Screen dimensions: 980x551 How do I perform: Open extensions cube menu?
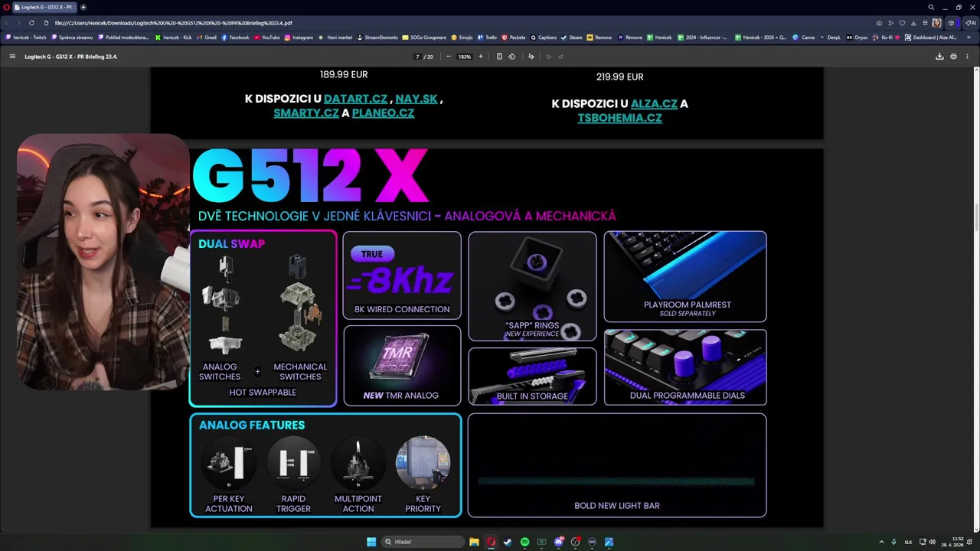pyautogui.click(x=951, y=23)
